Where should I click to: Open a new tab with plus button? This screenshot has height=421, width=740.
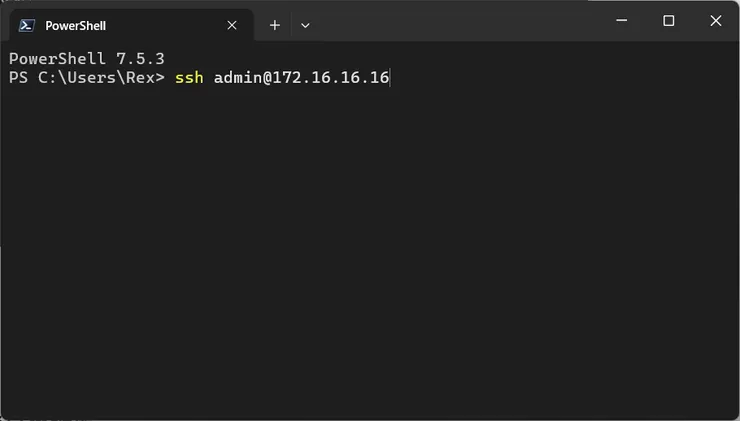pyautogui.click(x=274, y=25)
